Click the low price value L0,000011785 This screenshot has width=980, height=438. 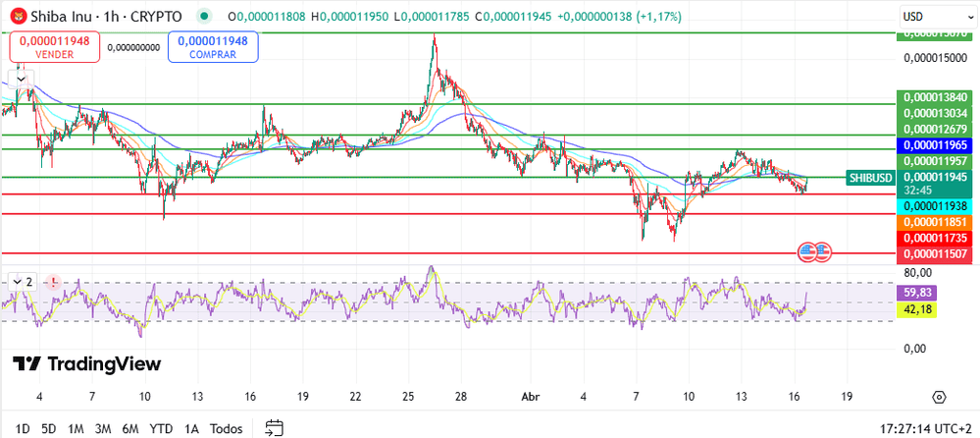pyautogui.click(x=432, y=17)
